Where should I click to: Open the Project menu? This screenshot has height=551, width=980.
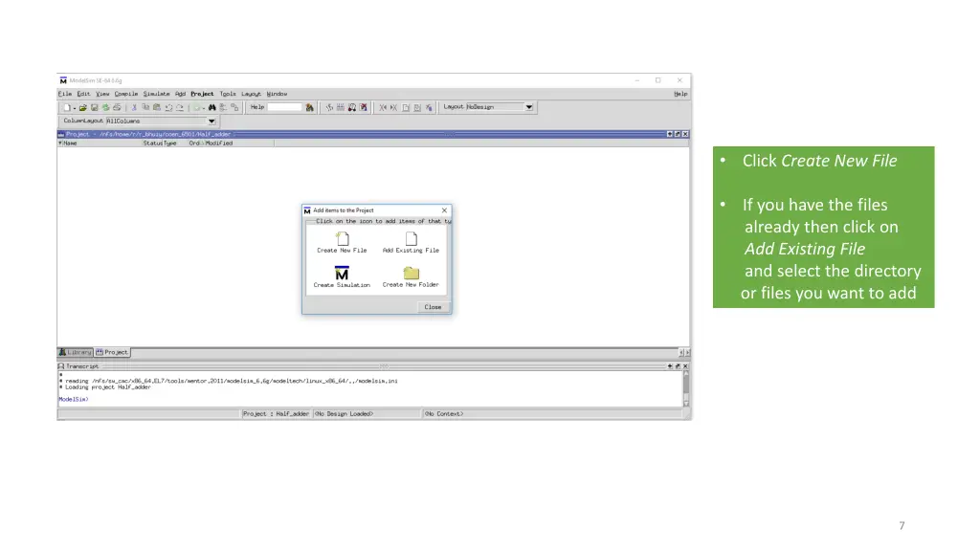[202, 94]
